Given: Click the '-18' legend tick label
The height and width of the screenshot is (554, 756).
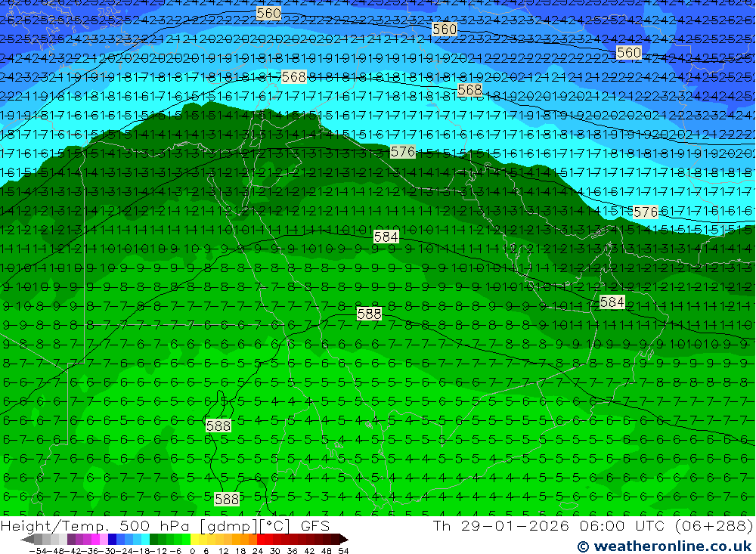Looking at the screenshot, I should [x=143, y=551].
